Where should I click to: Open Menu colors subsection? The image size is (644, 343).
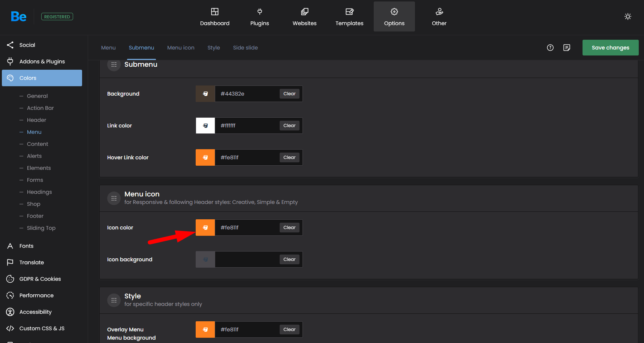[x=34, y=132]
